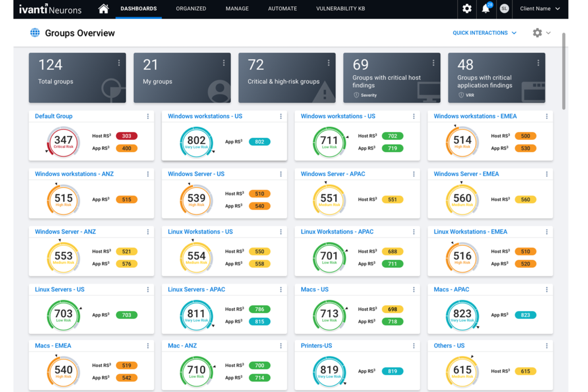Click the 347 Critical Risk gauge in Default Group
This screenshot has height=392, width=588.
63,142
